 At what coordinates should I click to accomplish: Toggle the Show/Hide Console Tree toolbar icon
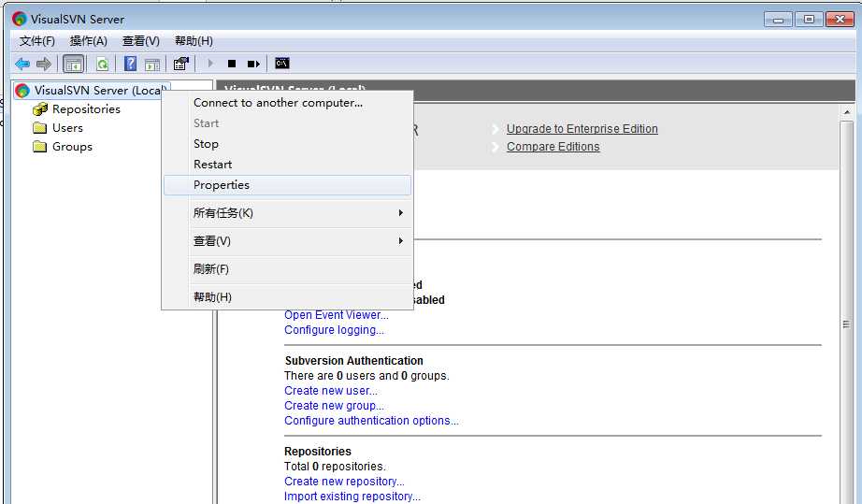coord(73,64)
